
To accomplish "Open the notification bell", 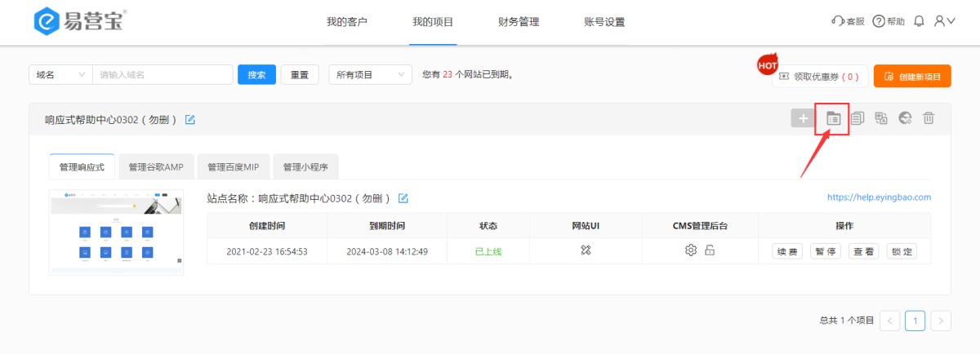I will pos(920,21).
